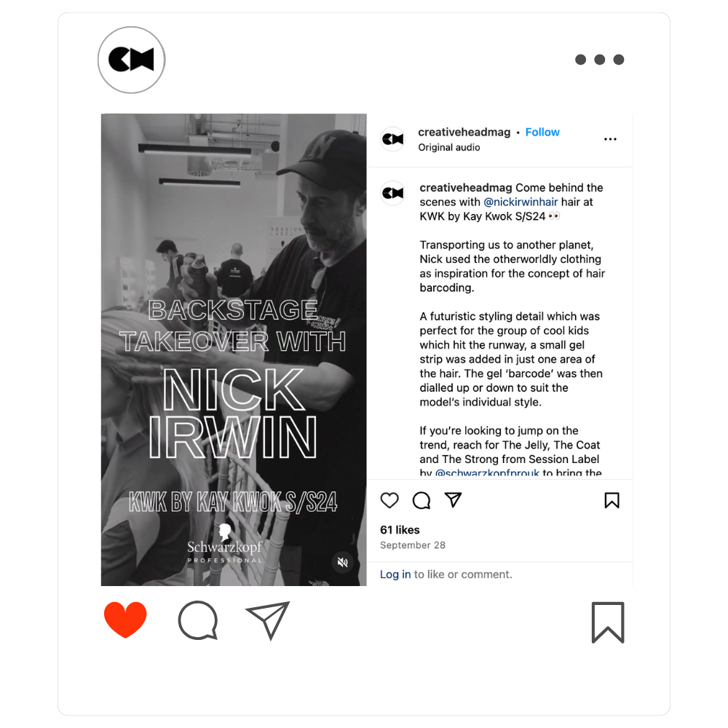Click the large red heart icon
The width and height of the screenshot is (728, 728).
[x=125, y=620]
